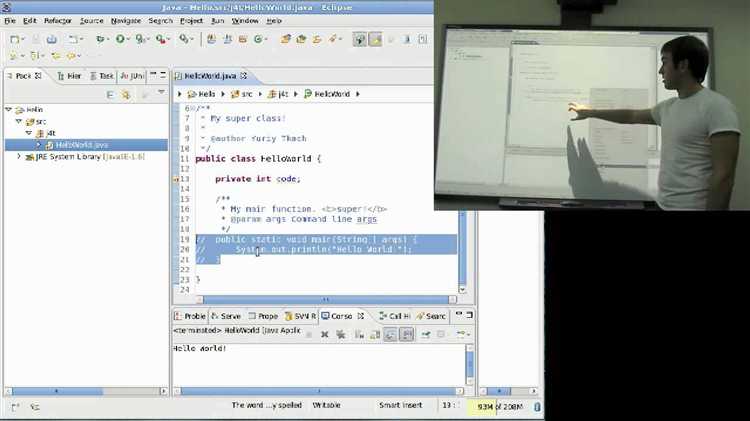Switch to the Hierarchy tab
This screenshot has width=750, height=421.
pyautogui.click(x=70, y=76)
